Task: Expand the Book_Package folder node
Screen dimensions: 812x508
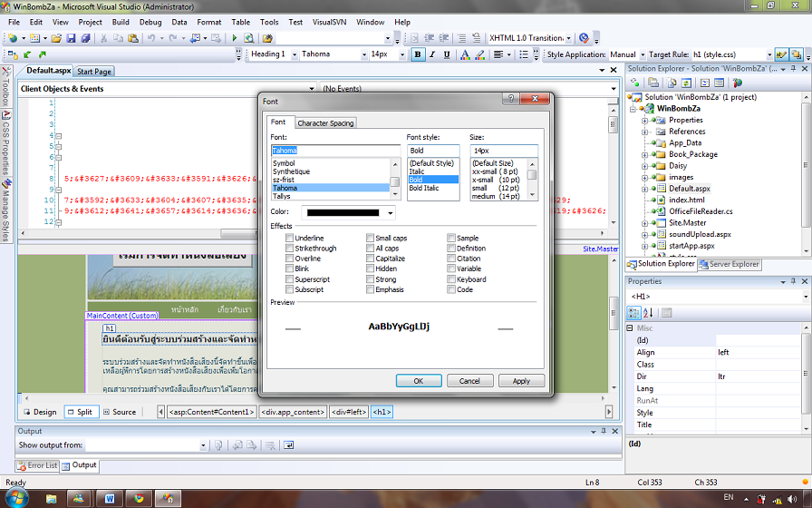Action: pyautogui.click(x=644, y=154)
